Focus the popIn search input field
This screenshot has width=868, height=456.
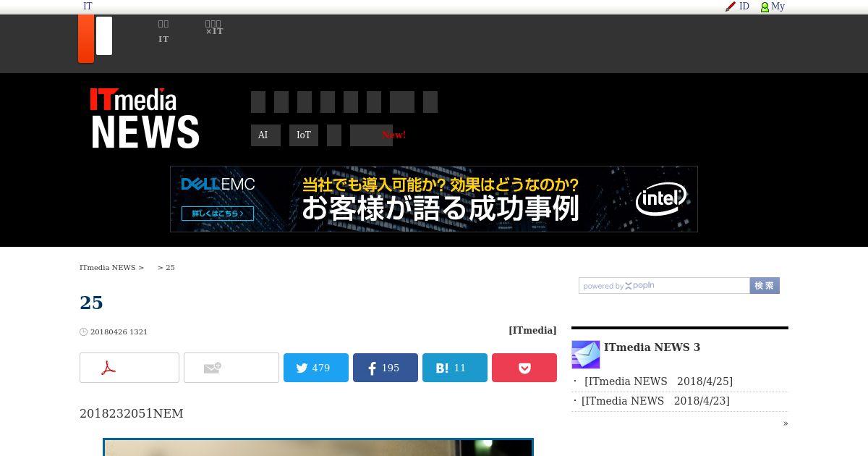tap(664, 286)
